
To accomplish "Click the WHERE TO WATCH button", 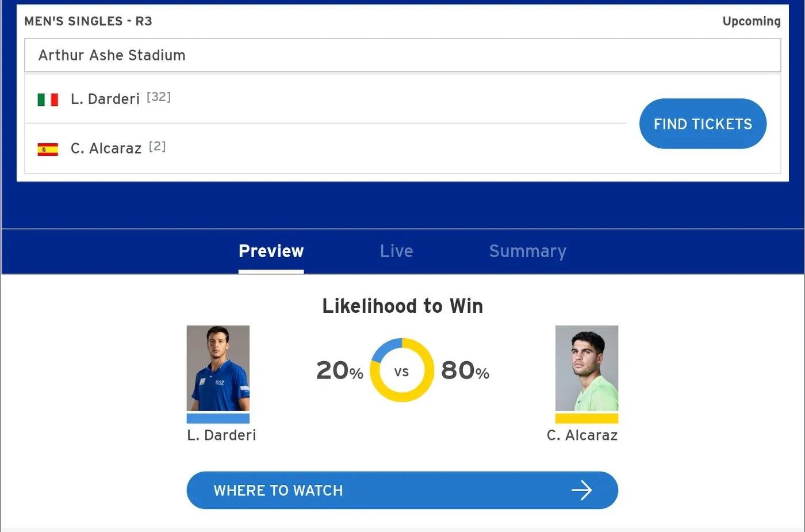I will tap(402, 490).
